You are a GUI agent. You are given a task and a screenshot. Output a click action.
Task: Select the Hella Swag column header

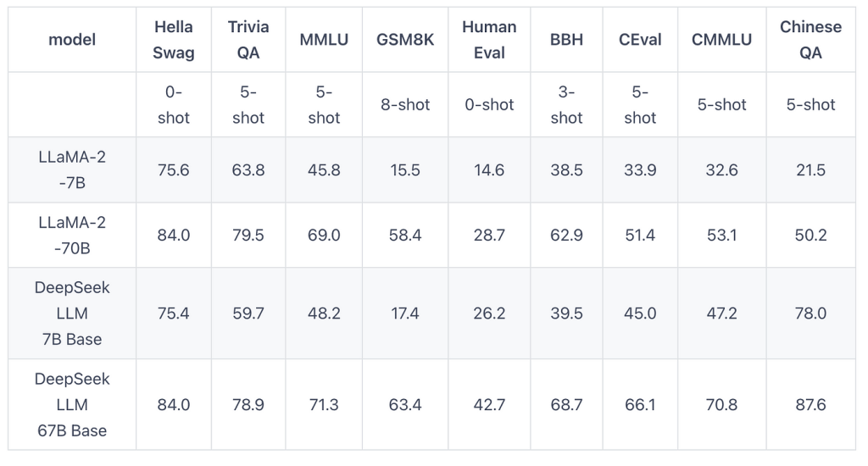click(x=174, y=40)
